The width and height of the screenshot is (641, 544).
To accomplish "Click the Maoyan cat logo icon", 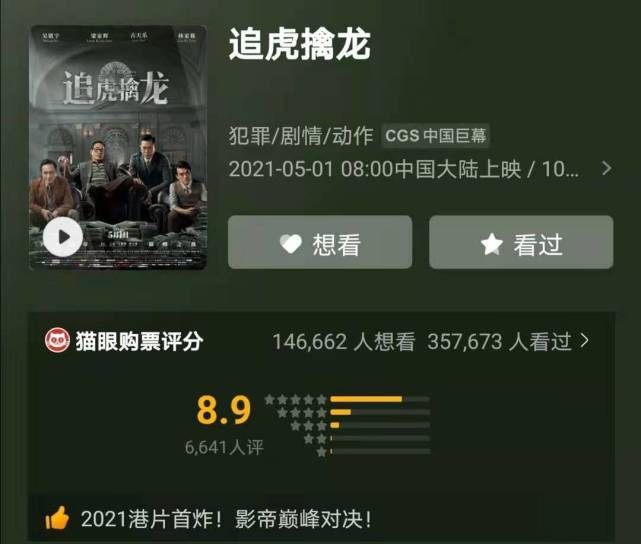I will [57, 340].
